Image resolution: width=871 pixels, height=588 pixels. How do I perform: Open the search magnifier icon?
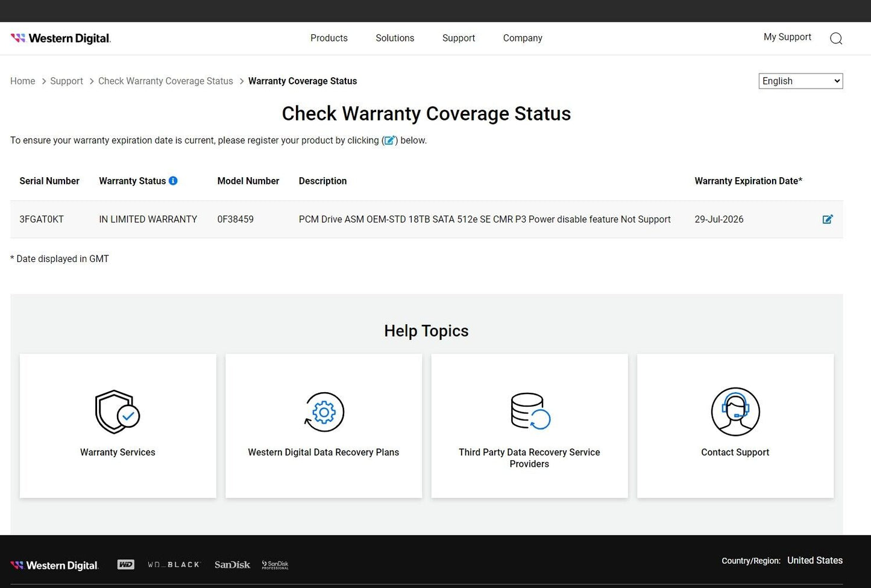835,39
